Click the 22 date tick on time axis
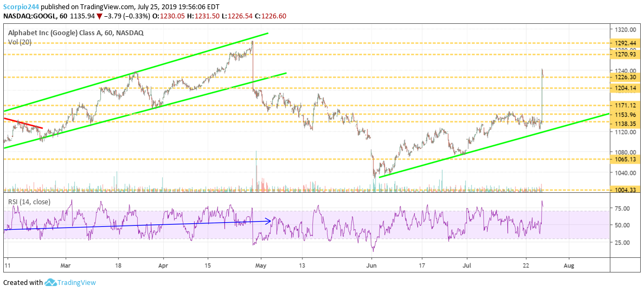Viewport: 644px width, 292px height. 526,266
